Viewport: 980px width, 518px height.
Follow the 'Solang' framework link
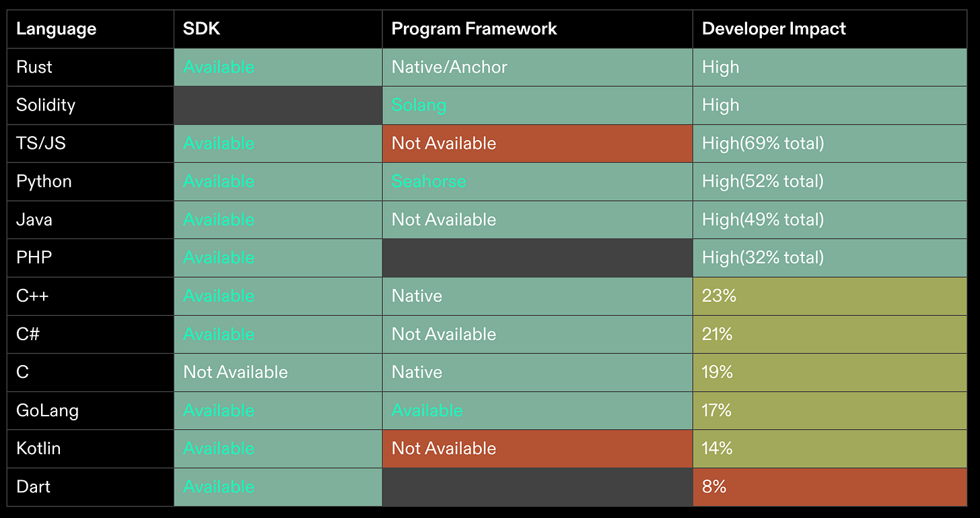click(x=419, y=105)
